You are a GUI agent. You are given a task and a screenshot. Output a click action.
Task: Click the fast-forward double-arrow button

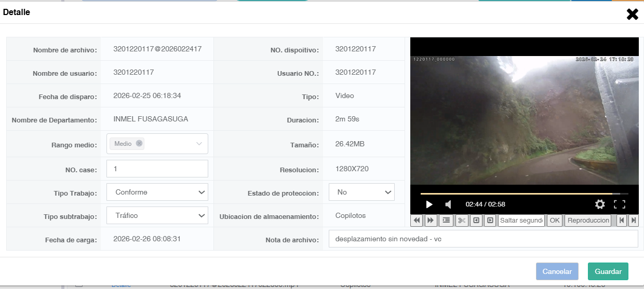431,221
